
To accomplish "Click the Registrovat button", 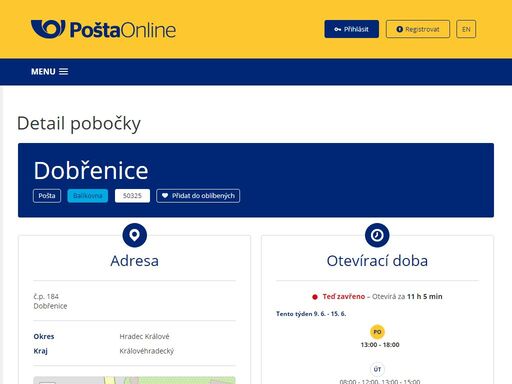I will (418, 29).
